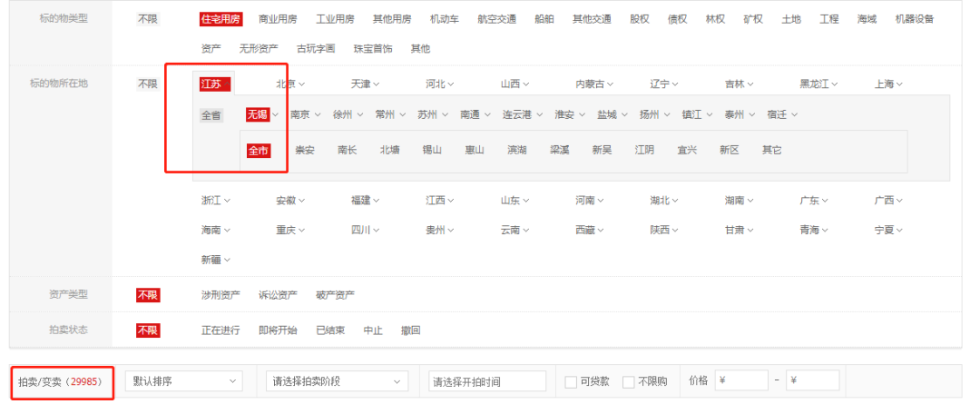This screenshot has width=980, height=414.
Task: Expand the 苏州 city dropdown
Action: (432, 114)
